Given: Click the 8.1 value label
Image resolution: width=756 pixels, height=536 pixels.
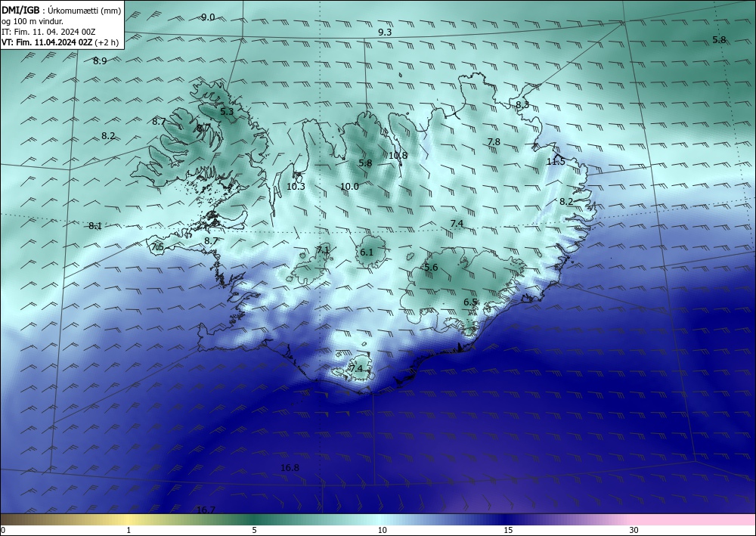Looking at the screenshot, I should point(95,225).
